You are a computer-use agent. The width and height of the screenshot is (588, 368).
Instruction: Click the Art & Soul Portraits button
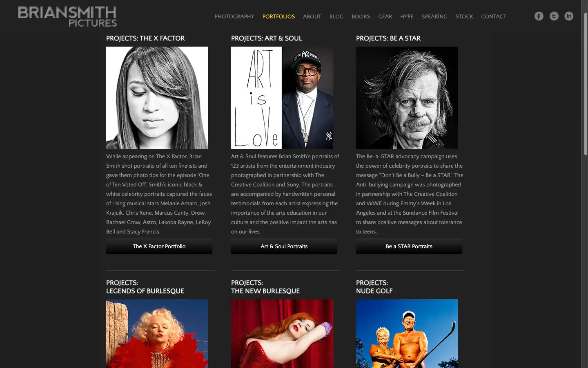(x=284, y=246)
